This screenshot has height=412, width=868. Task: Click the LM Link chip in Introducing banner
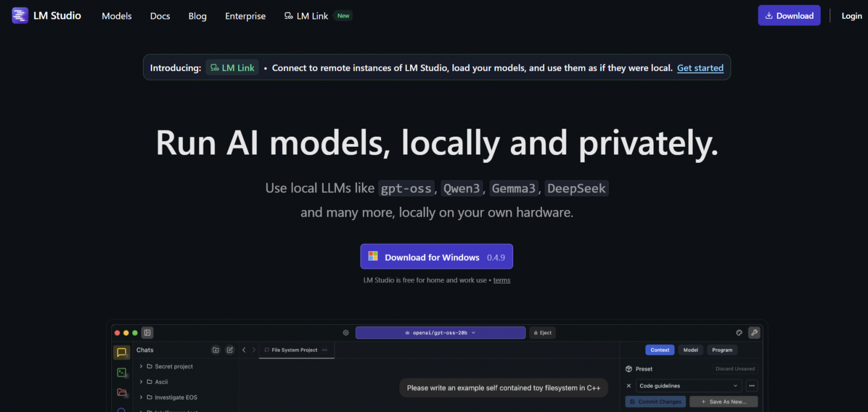[232, 68]
